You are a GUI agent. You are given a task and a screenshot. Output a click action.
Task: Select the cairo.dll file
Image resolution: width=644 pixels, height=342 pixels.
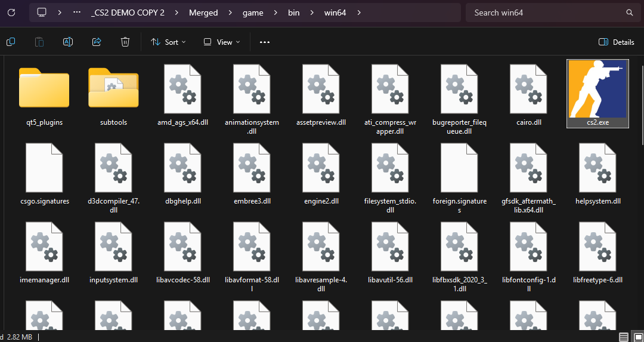[528, 96]
